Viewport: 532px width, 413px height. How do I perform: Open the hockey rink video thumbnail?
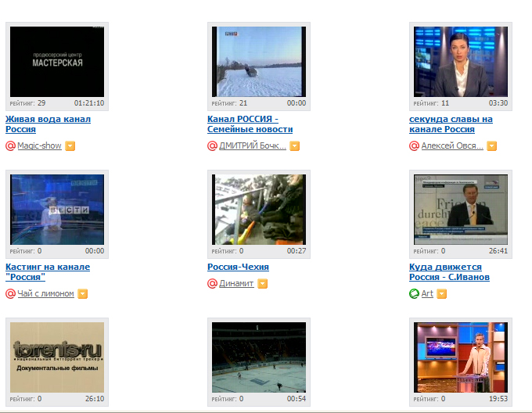click(259, 357)
